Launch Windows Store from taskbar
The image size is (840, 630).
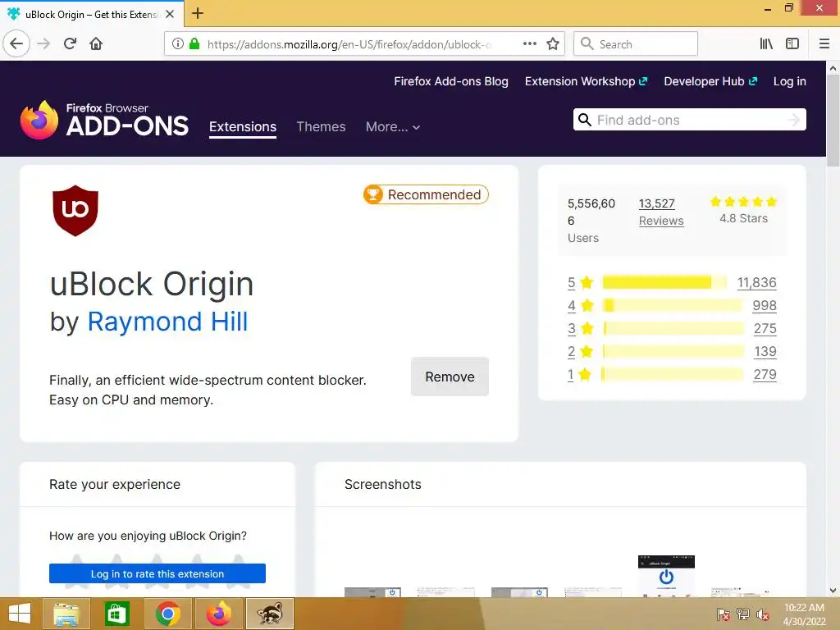click(x=116, y=614)
